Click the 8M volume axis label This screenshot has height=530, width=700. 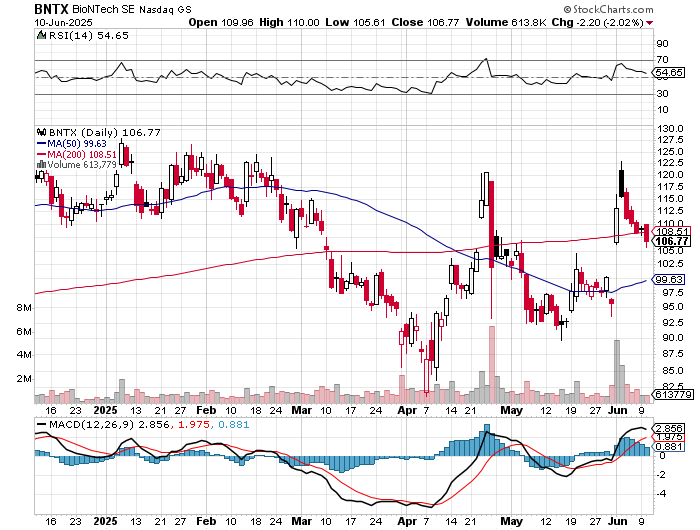click(24, 308)
